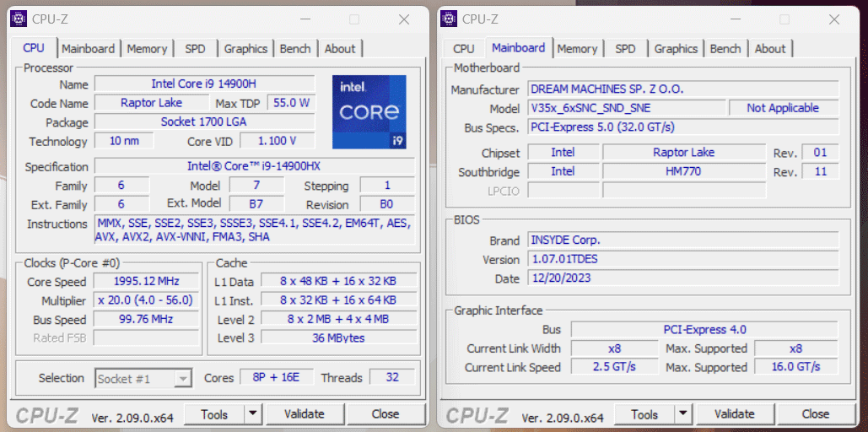The image size is (868, 432).
Task: Click the Model value V35x_6xSNC_SND_SNE
Action: click(x=627, y=107)
